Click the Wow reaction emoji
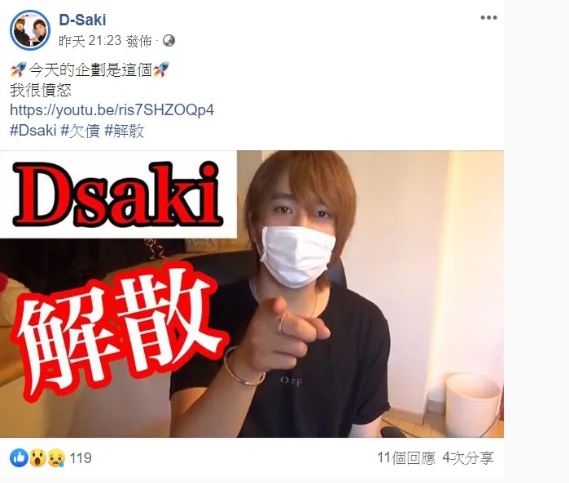This screenshot has height=483, width=569. tap(37, 458)
